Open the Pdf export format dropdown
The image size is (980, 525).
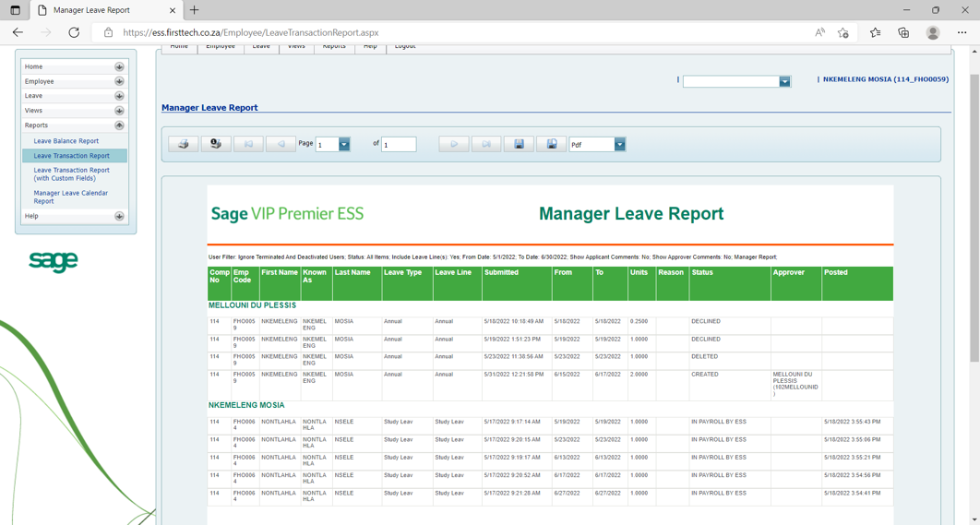click(619, 145)
